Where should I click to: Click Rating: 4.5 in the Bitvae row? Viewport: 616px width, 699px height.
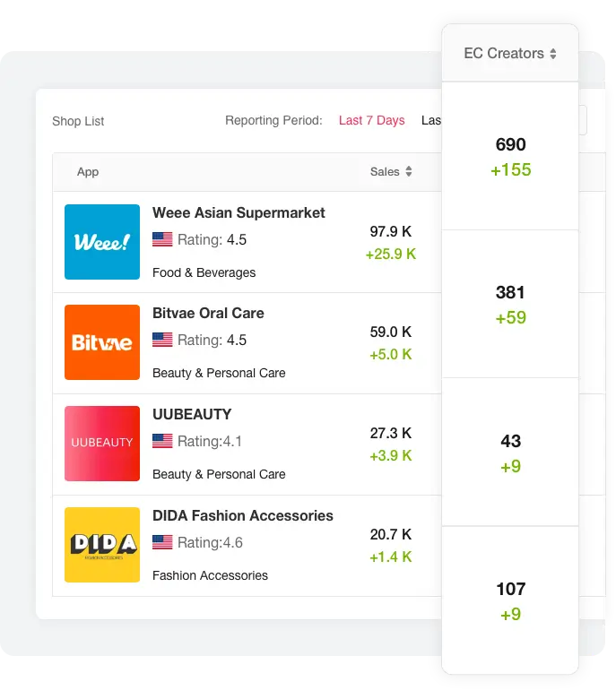[x=212, y=340]
